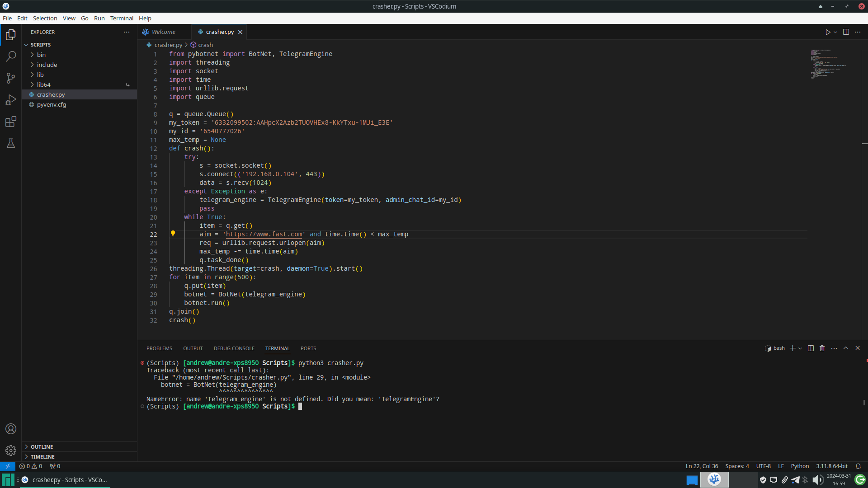Change end of line sequence LF
The height and width of the screenshot is (488, 868).
point(781,466)
